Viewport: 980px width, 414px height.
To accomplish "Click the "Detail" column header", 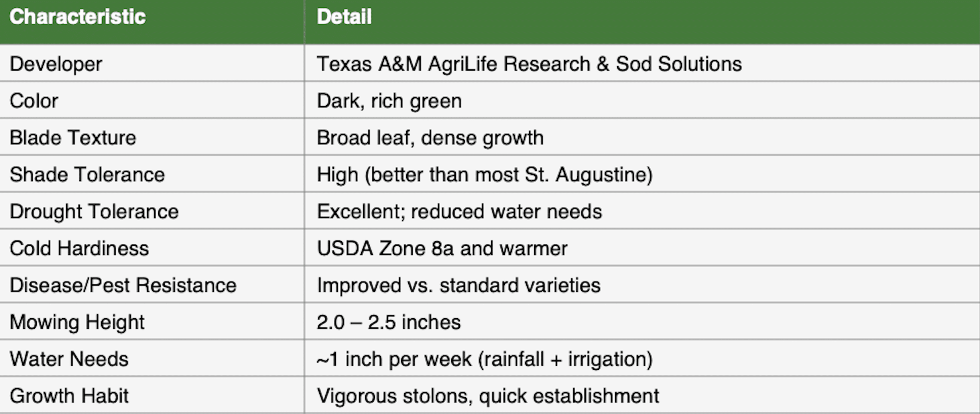I will [344, 17].
